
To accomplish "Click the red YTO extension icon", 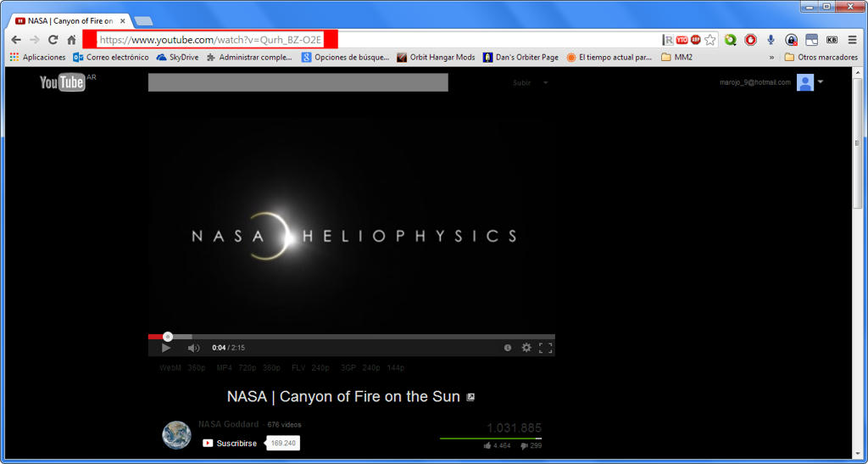I will (x=682, y=40).
